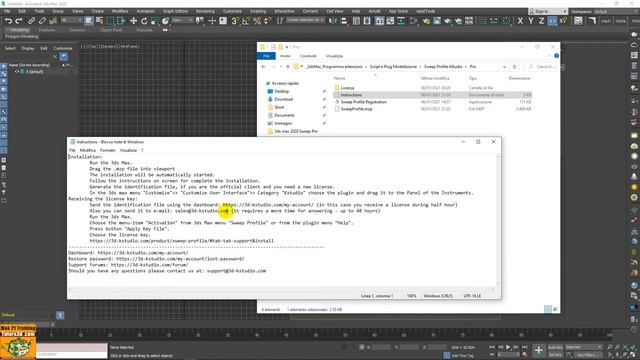Toggle the Spinner Snap button
The image size is (640, 360).
[x=267, y=21]
